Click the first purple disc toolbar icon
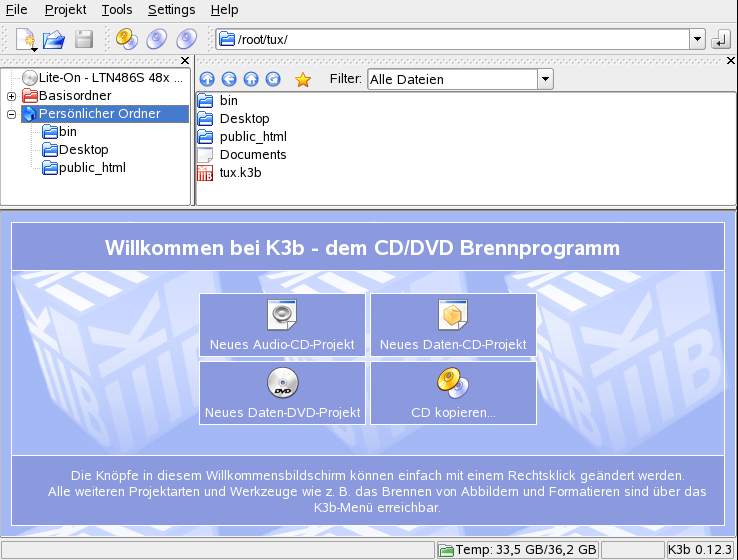 157,39
